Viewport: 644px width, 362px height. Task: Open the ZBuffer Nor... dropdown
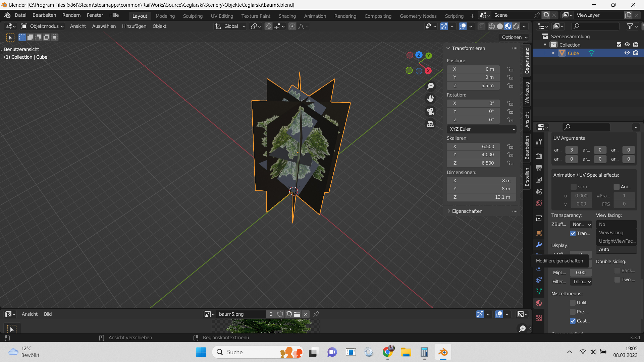coord(581,224)
